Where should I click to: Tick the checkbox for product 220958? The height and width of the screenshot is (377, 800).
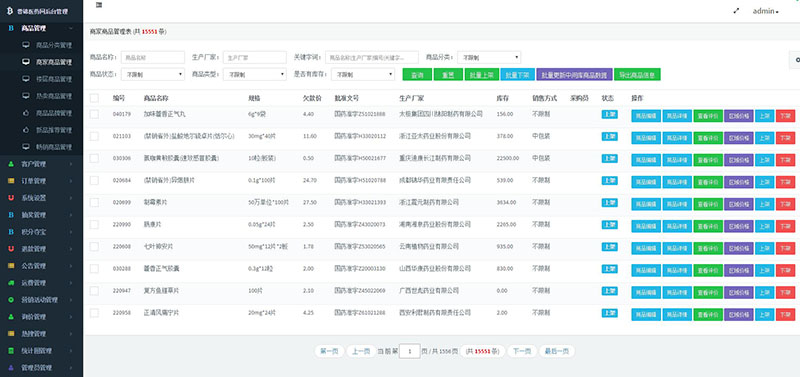click(94, 313)
